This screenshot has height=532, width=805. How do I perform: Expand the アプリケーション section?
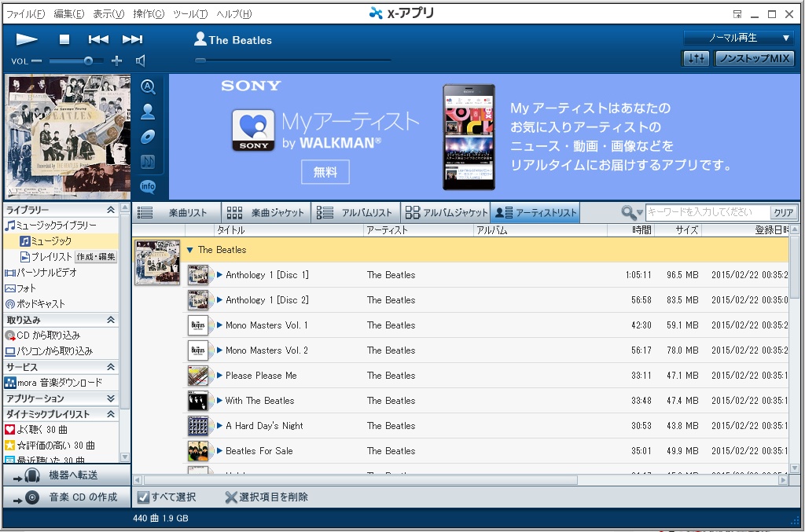click(x=110, y=398)
